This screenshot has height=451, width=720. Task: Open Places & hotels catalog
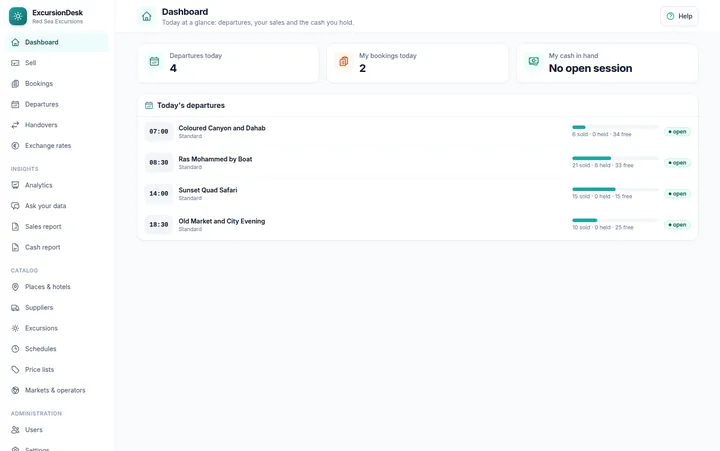click(57, 287)
